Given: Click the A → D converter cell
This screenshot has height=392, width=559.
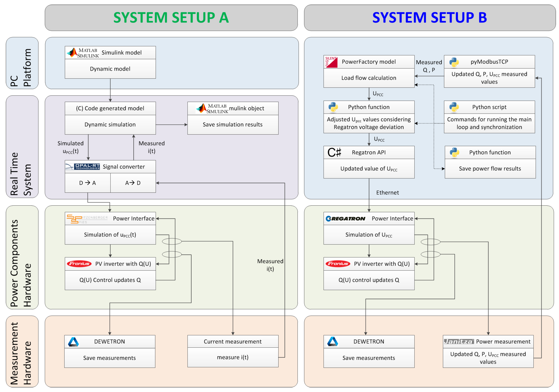Looking at the screenshot, I should (x=133, y=183).
